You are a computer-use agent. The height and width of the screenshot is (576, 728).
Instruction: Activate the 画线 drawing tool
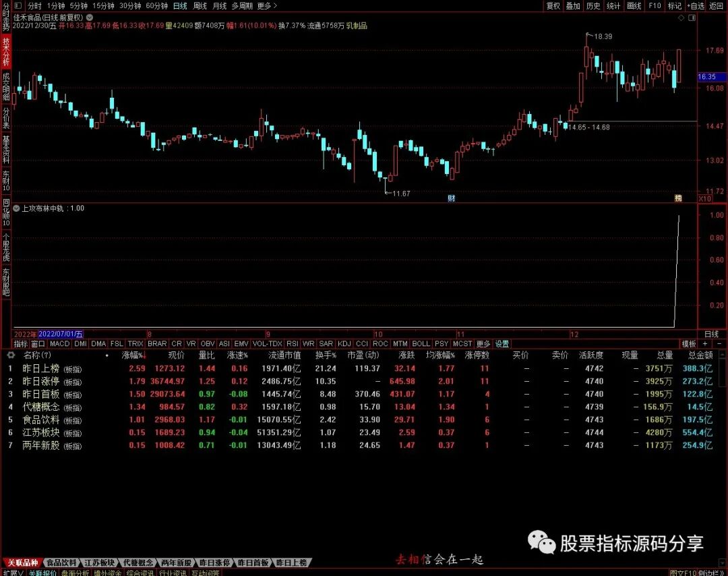[x=634, y=5]
